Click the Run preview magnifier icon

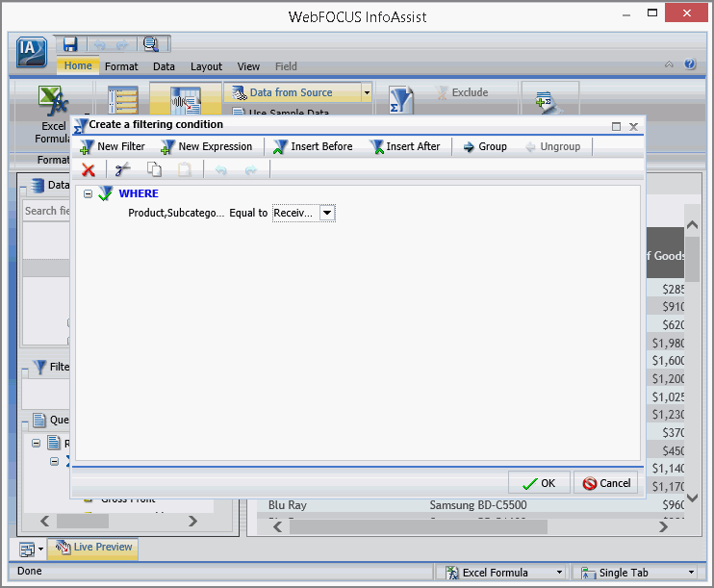[x=151, y=44]
